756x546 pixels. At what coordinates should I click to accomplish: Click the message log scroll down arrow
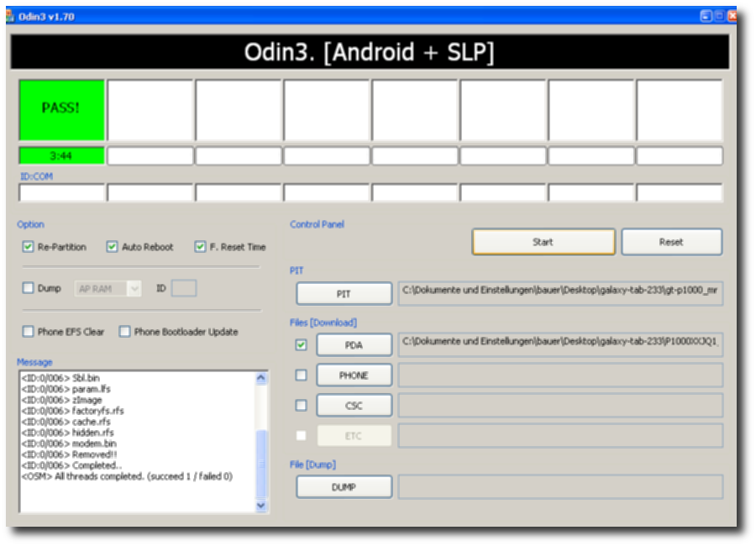pos(261,505)
